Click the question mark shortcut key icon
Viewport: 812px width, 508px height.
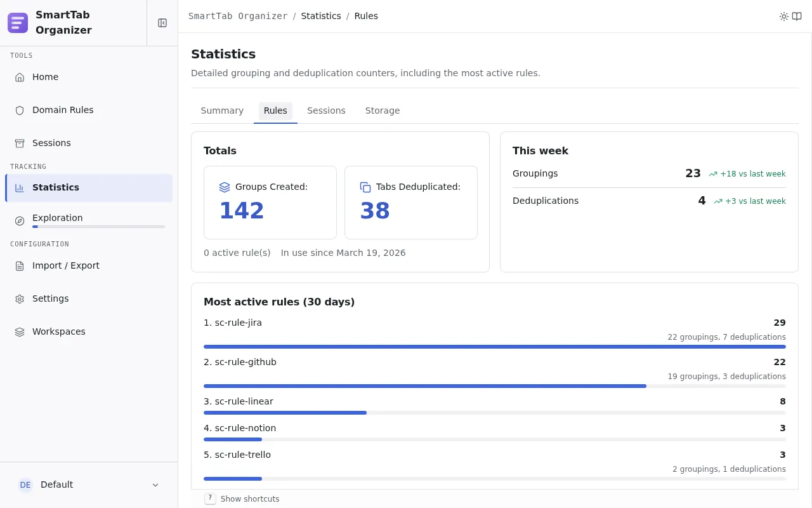coord(210,498)
